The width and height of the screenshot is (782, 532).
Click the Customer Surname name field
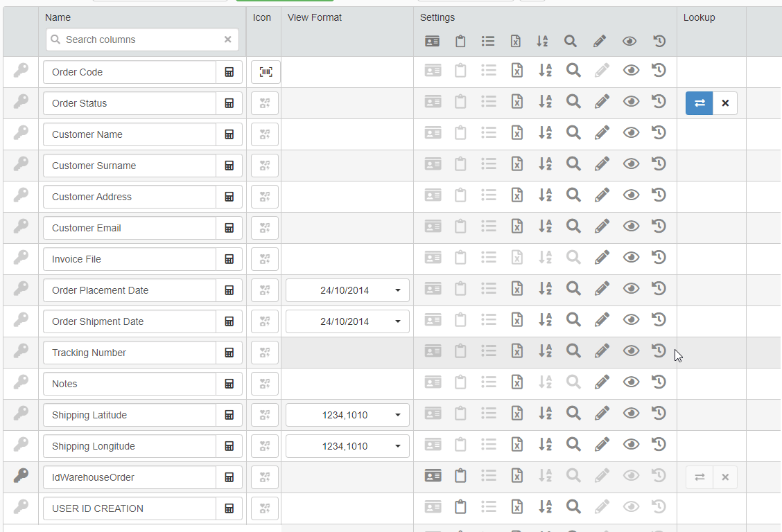(x=130, y=166)
